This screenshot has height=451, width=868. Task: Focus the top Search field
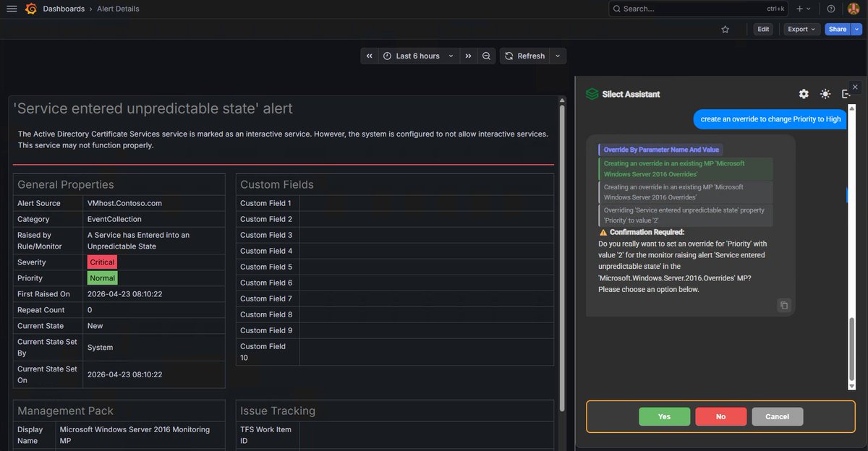[x=698, y=9]
